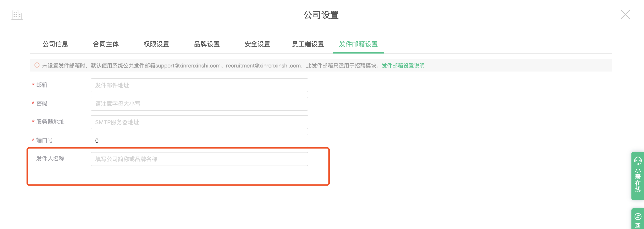The width and height of the screenshot is (644, 229).
Task: Click the 公司设置 title text
Action: (x=321, y=15)
